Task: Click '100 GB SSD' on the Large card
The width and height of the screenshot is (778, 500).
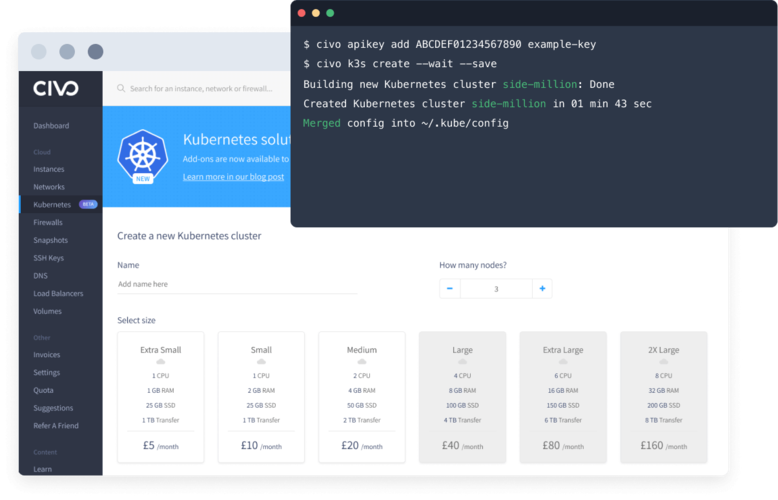Action: (x=462, y=406)
